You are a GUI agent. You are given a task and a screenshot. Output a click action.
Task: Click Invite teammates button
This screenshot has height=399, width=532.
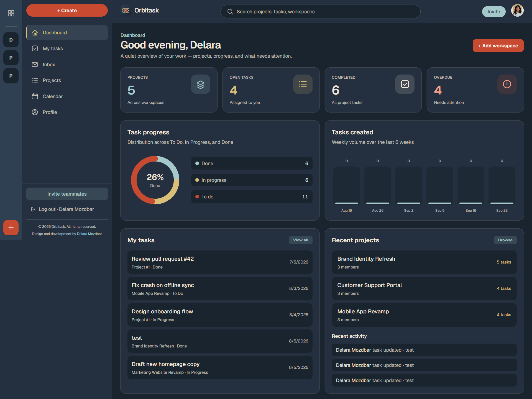point(67,194)
